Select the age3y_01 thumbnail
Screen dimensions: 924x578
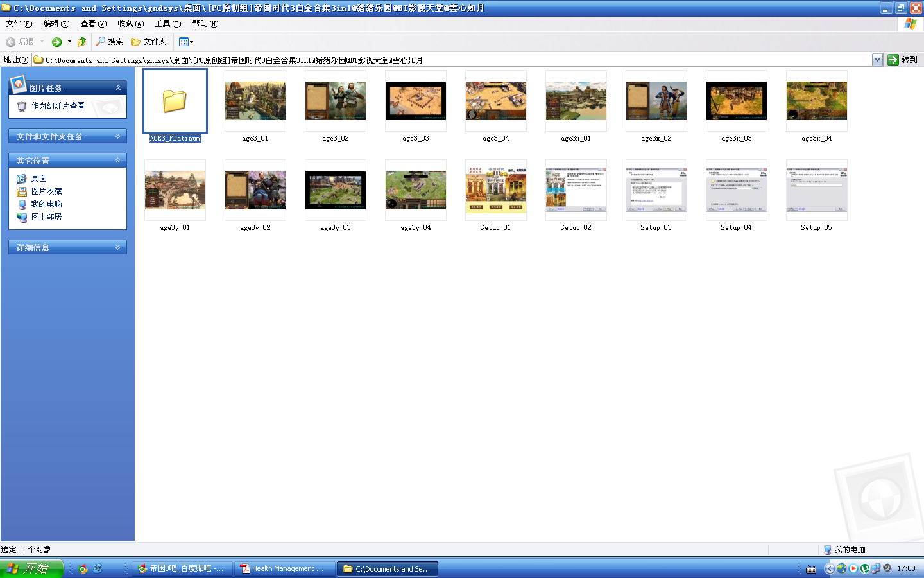click(175, 190)
